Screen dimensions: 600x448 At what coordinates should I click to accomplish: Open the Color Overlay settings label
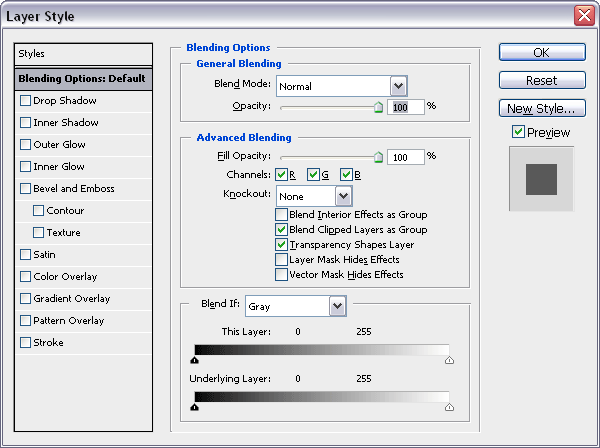[65, 277]
